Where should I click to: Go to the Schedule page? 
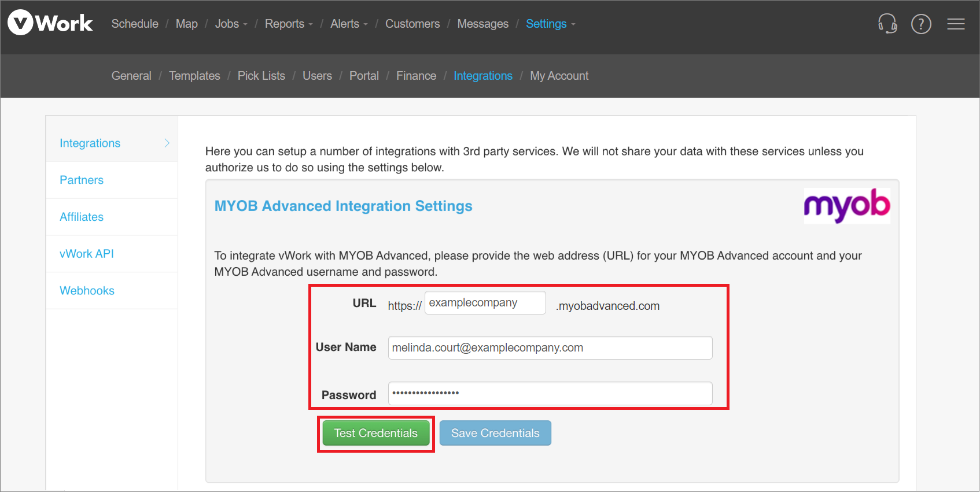coord(135,24)
